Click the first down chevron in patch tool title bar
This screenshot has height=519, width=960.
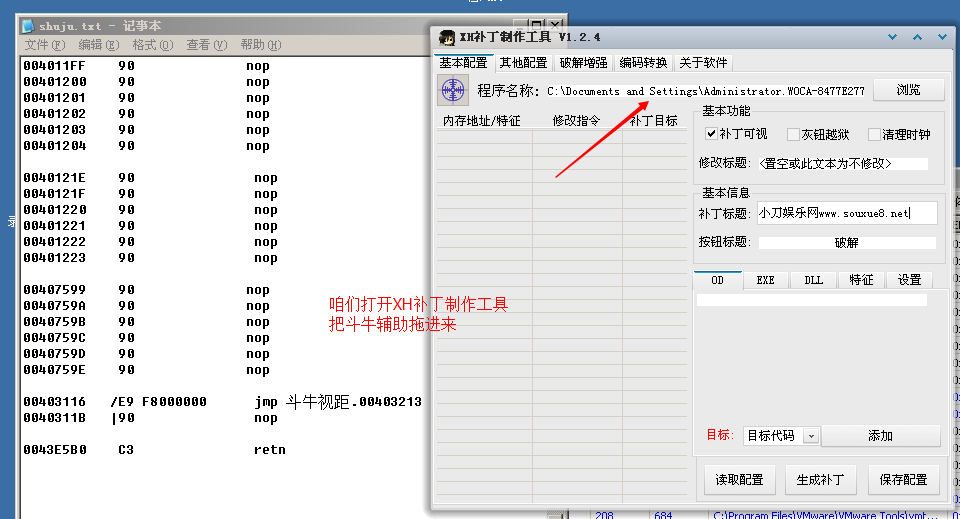pos(893,37)
